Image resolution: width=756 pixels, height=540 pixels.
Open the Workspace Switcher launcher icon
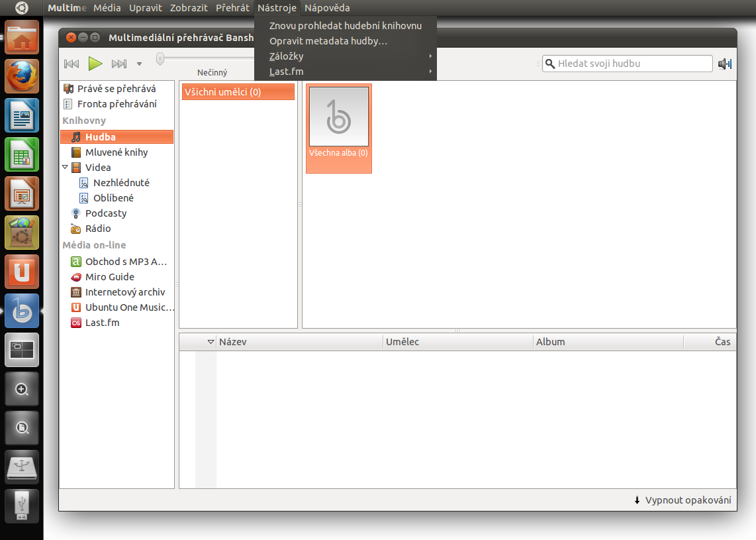point(22,350)
